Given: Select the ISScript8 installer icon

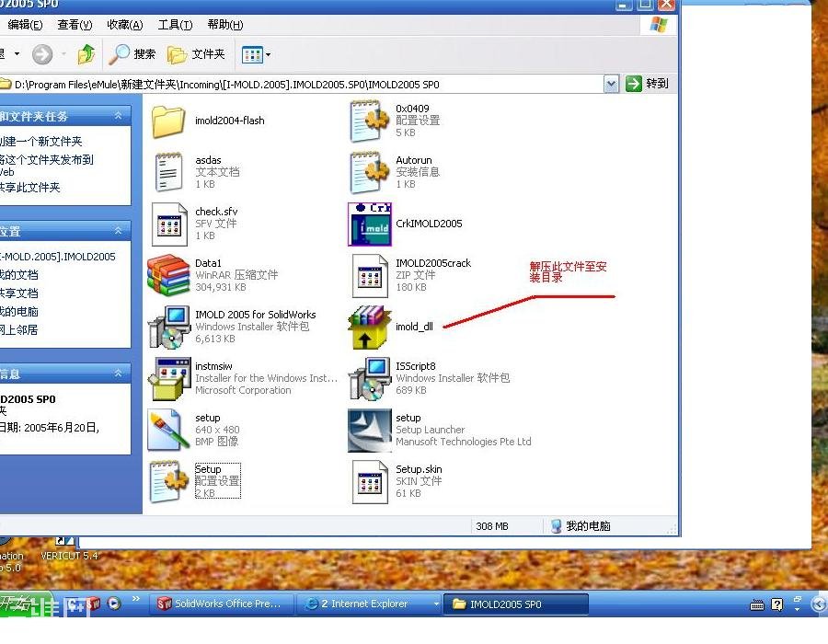Looking at the screenshot, I should [370, 378].
